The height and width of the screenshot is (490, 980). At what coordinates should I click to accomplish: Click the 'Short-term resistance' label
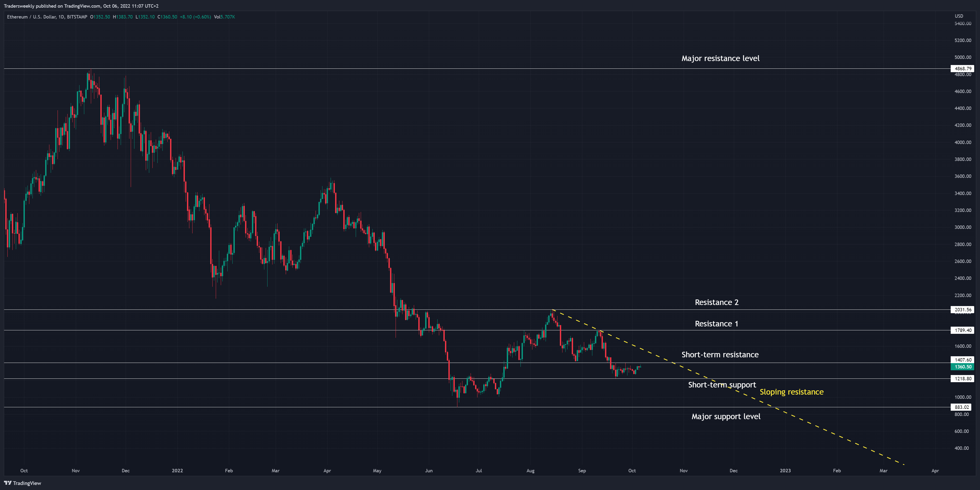pos(720,354)
